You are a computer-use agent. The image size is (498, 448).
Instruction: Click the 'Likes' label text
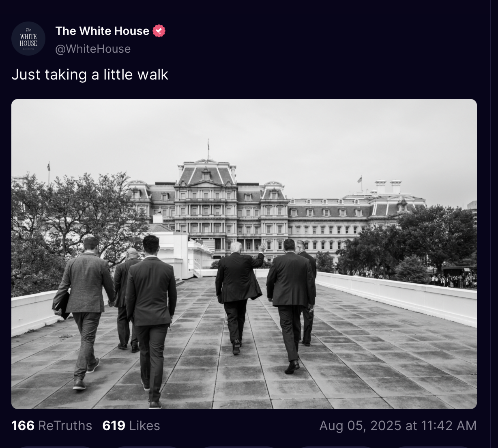tap(145, 426)
